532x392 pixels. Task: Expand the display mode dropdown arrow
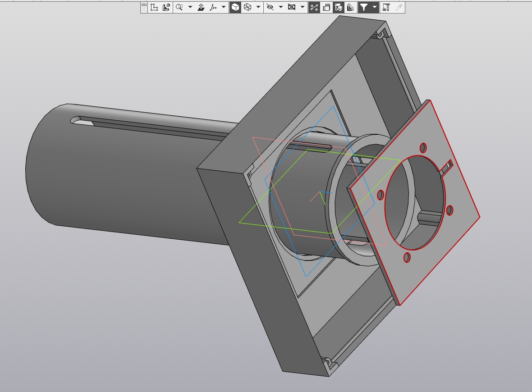[x=258, y=7]
